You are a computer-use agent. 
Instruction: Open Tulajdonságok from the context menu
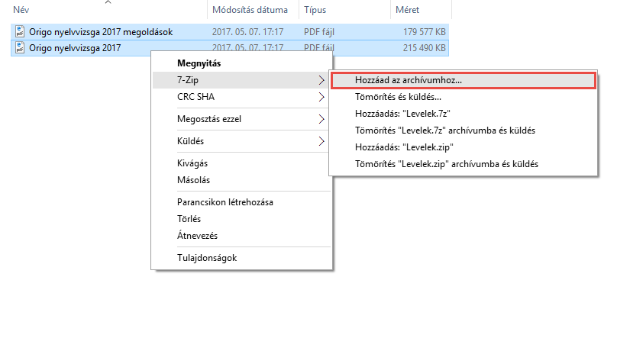click(x=241, y=258)
